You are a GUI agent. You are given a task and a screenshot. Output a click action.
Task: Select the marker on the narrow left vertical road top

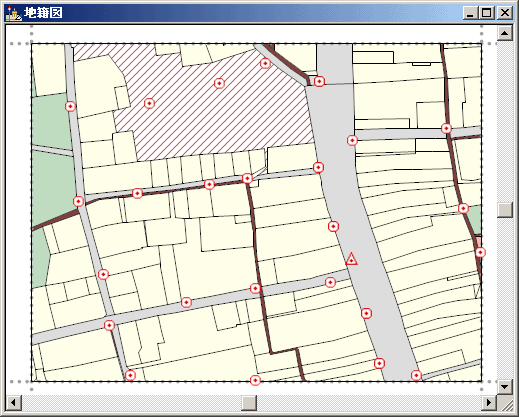[x=70, y=106]
